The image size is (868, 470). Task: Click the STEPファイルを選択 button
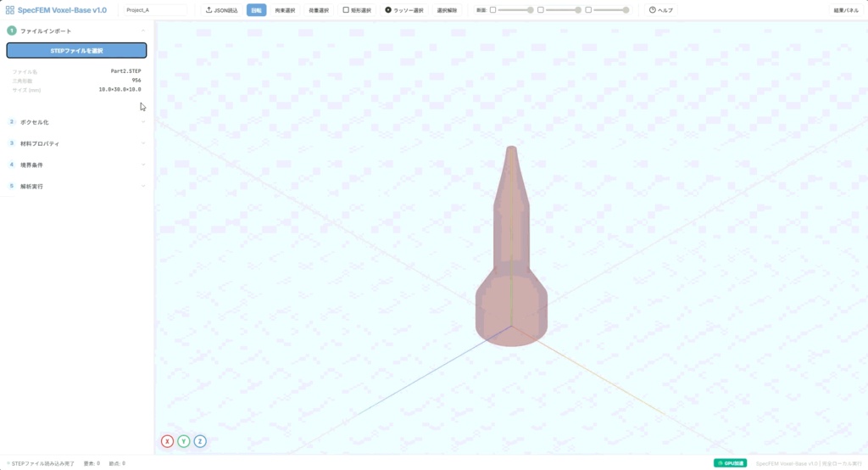(76, 50)
